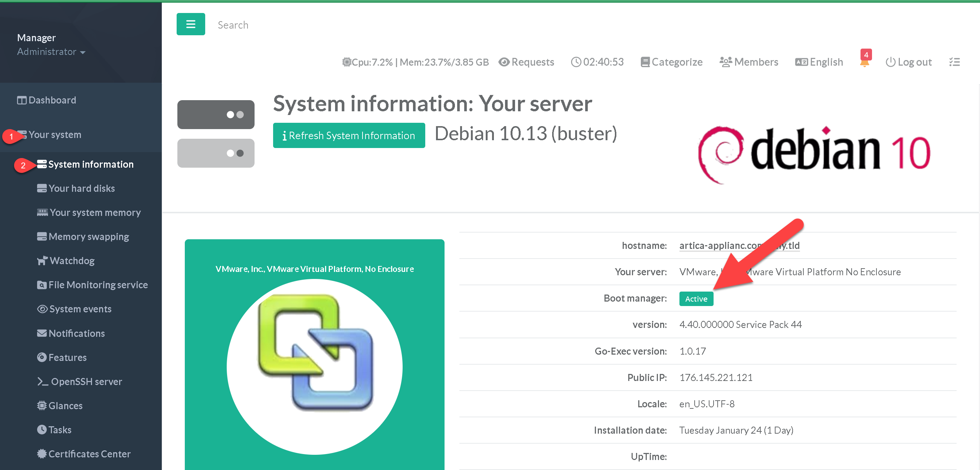
Task: Click the green hamburger menu button
Action: pyautogui.click(x=191, y=24)
